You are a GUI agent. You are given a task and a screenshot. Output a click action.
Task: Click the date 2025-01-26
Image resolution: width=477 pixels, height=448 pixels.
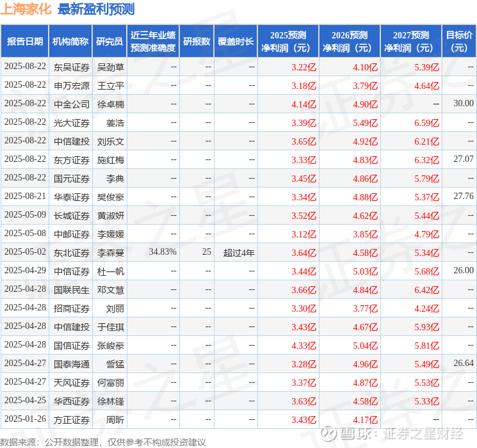coord(25,419)
